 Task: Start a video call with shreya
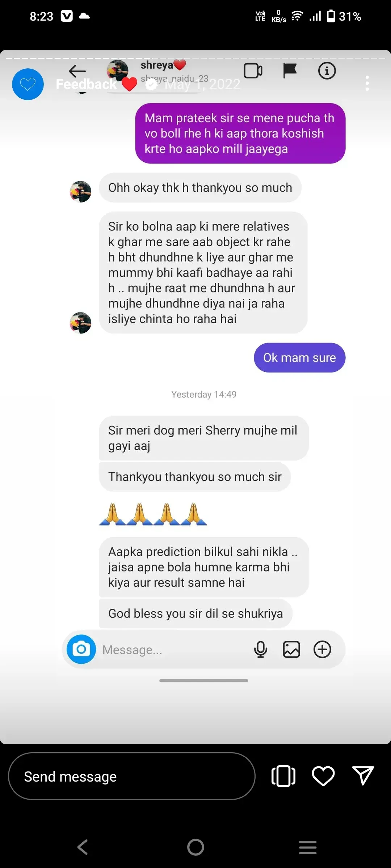253,71
